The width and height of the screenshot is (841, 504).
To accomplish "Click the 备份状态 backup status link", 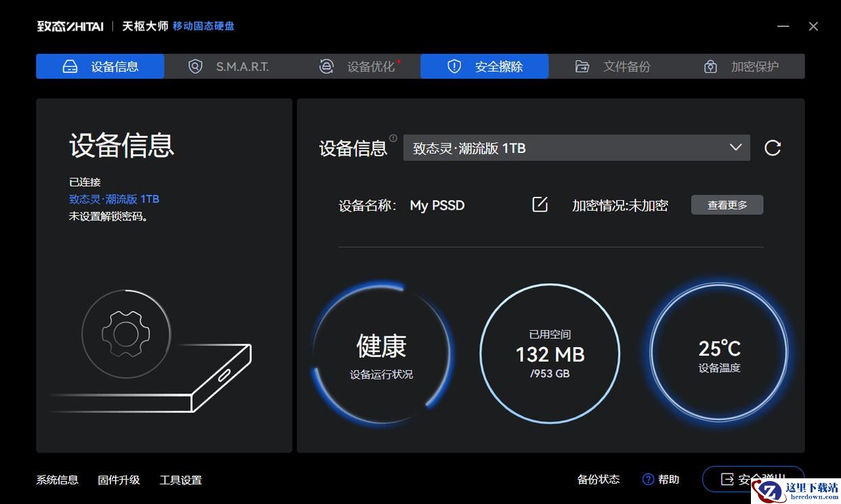I will [x=598, y=479].
